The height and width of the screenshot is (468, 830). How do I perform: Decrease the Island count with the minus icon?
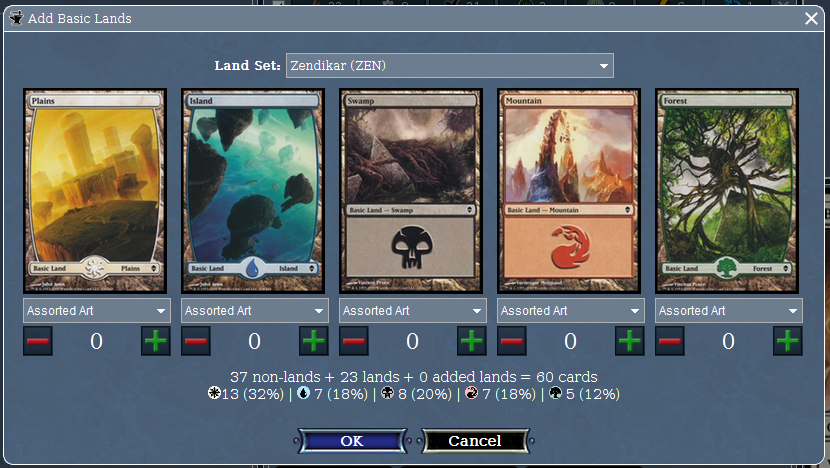(196, 341)
